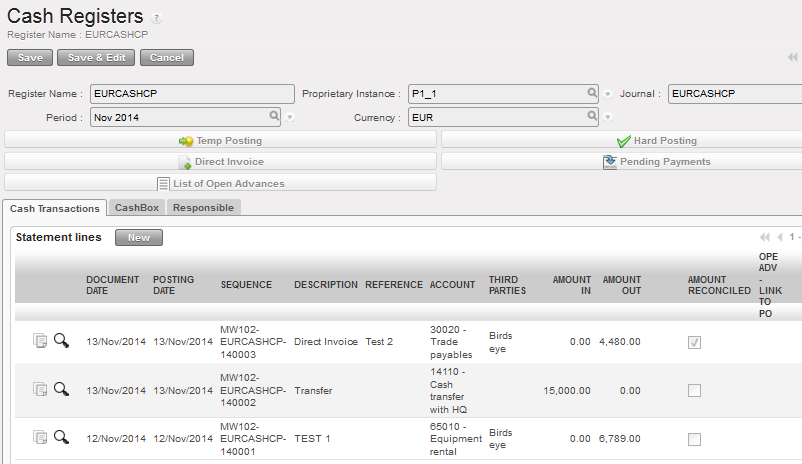Click the duplicate icon on Transfer row
The height and width of the screenshot is (464, 802).
pos(40,389)
